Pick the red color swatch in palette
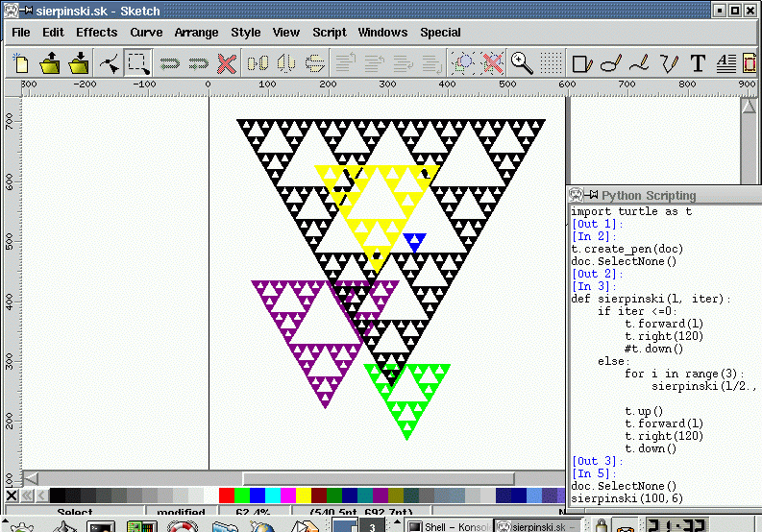Screen dimensions: 762x532 [227, 496]
